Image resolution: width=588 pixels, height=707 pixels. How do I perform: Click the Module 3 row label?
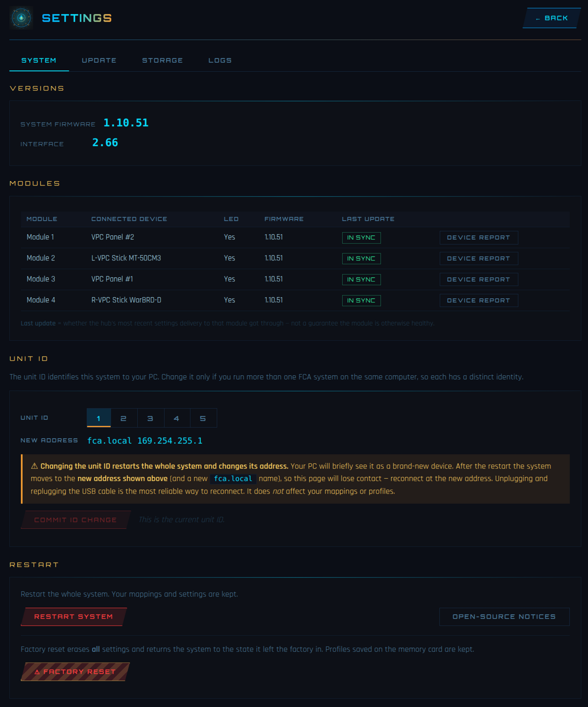click(x=41, y=279)
